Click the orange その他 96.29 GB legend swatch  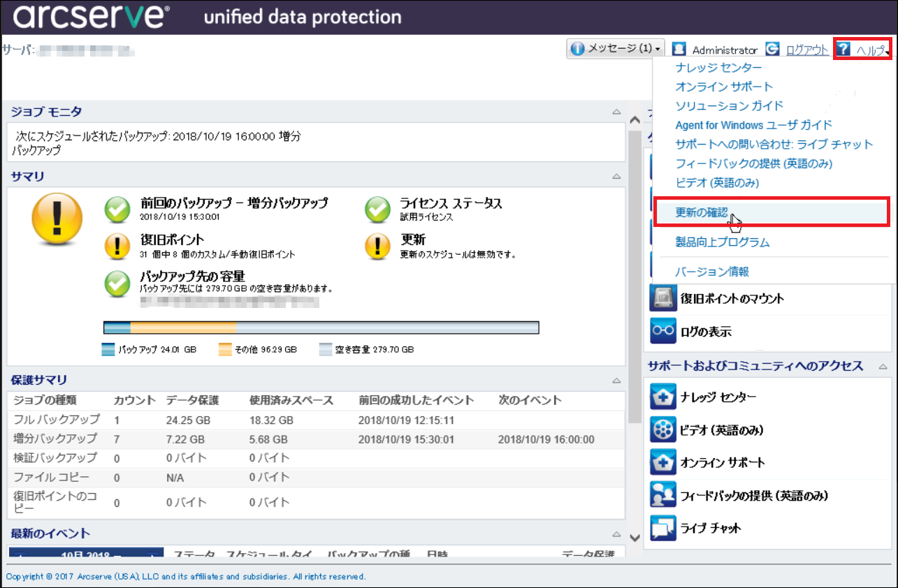(x=225, y=349)
